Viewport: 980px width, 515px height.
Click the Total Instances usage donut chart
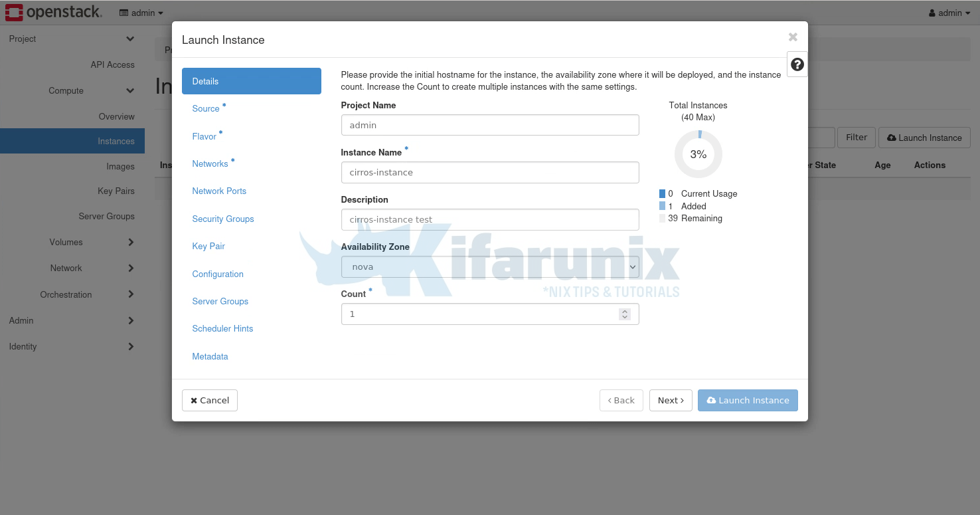[698, 154]
